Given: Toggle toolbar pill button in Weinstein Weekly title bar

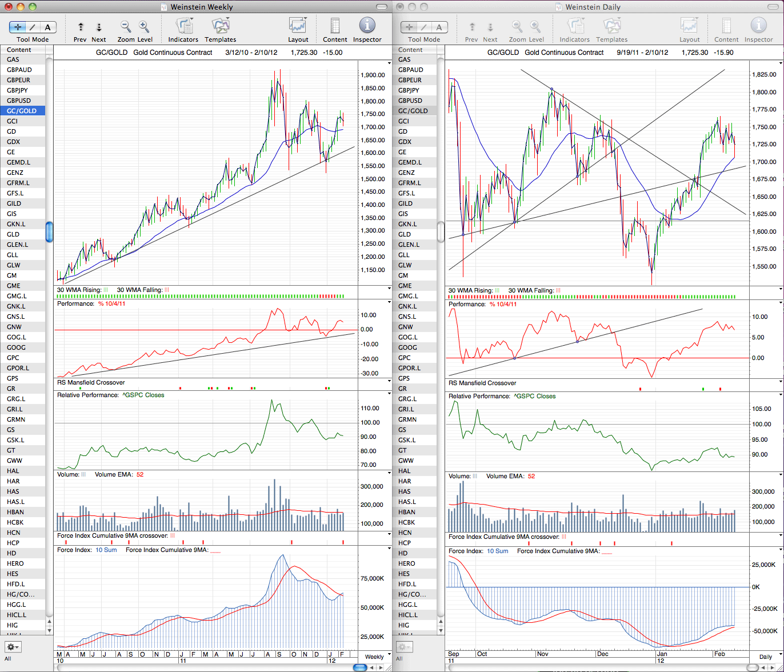Looking at the screenshot, I should tap(381, 7).
